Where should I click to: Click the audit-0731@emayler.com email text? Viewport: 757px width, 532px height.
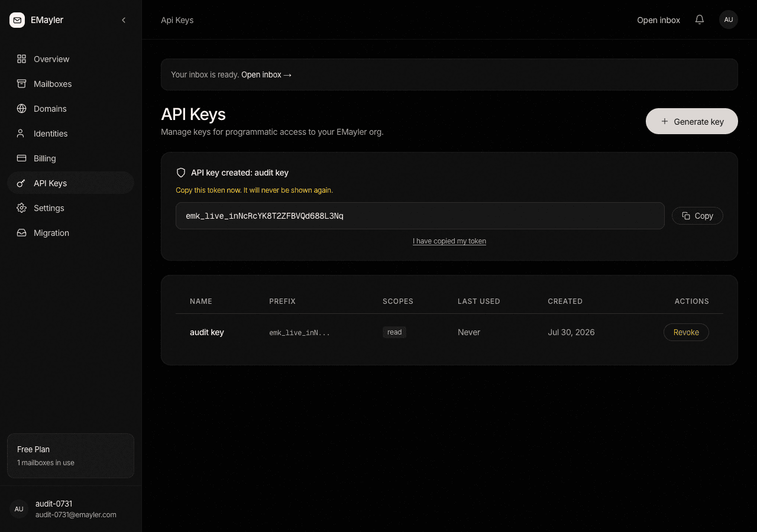tap(76, 515)
